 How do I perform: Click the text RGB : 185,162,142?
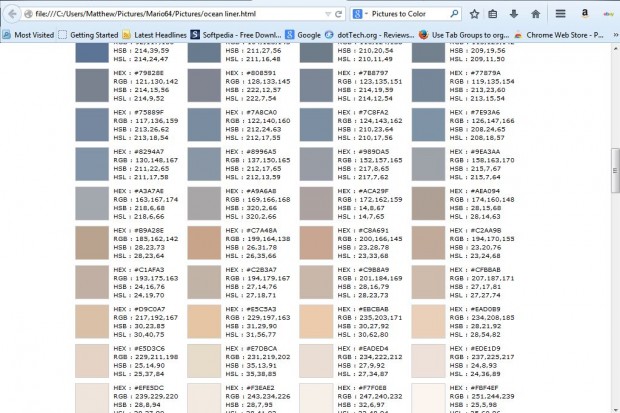point(146,239)
